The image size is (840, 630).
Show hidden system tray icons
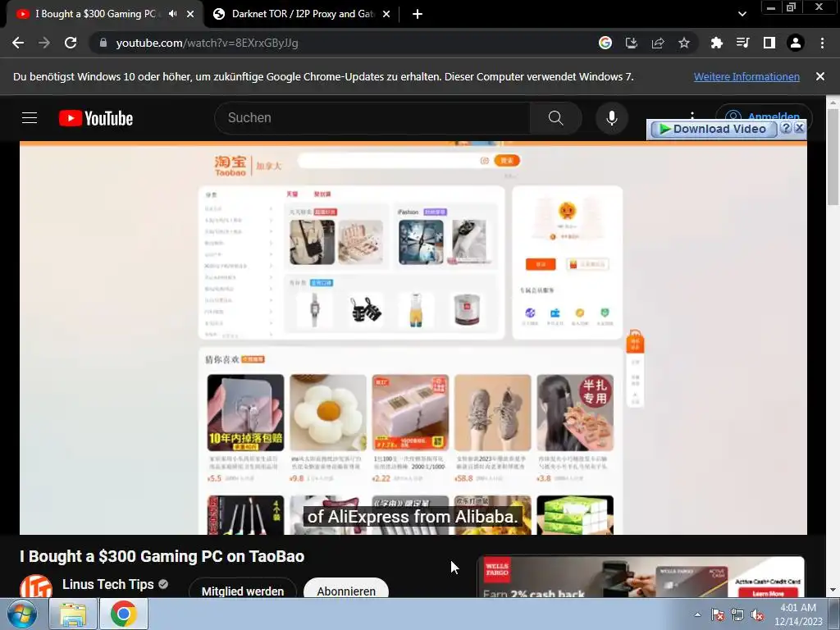point(697,614)
